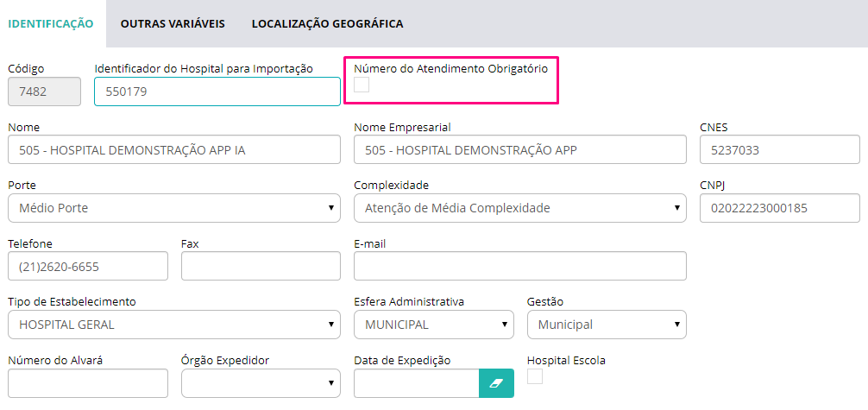Check the Hospital Escola checkbox
This screenshot has height=410, width=868.
[535, 376]
